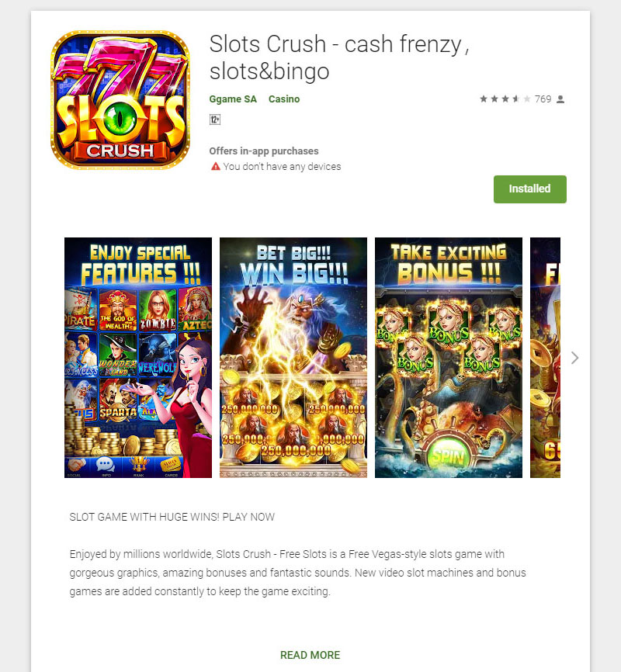This screenshot has height=672, width=621.
Task: Click the red warning triangle icon
Action: click(x=215, y=166)
